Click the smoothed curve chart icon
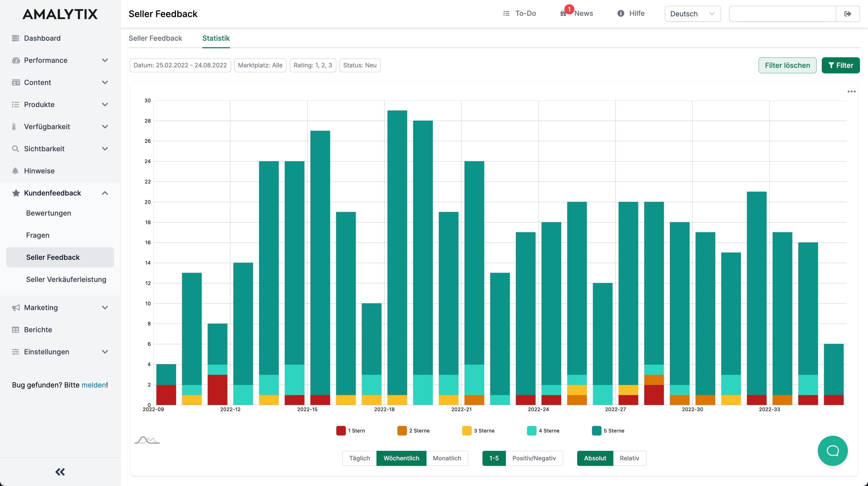Screen dimensions: 868x486 (x=147, y=440)
